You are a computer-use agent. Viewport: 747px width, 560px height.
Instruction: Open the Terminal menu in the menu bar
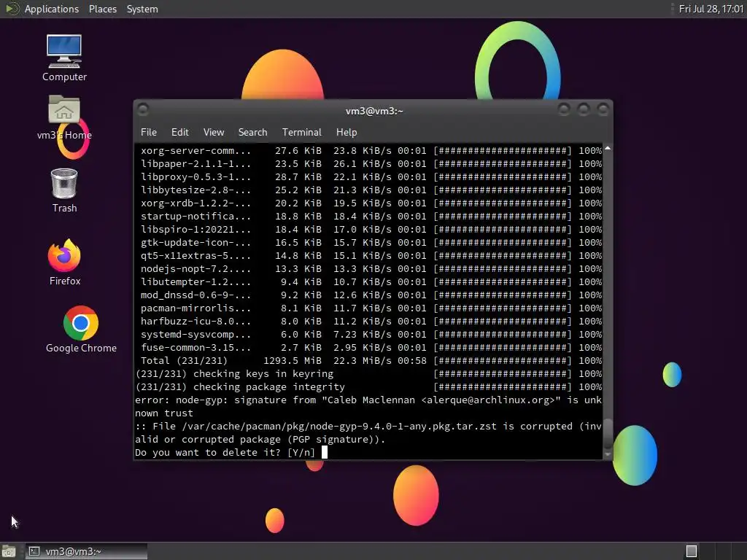coord(301,133)
